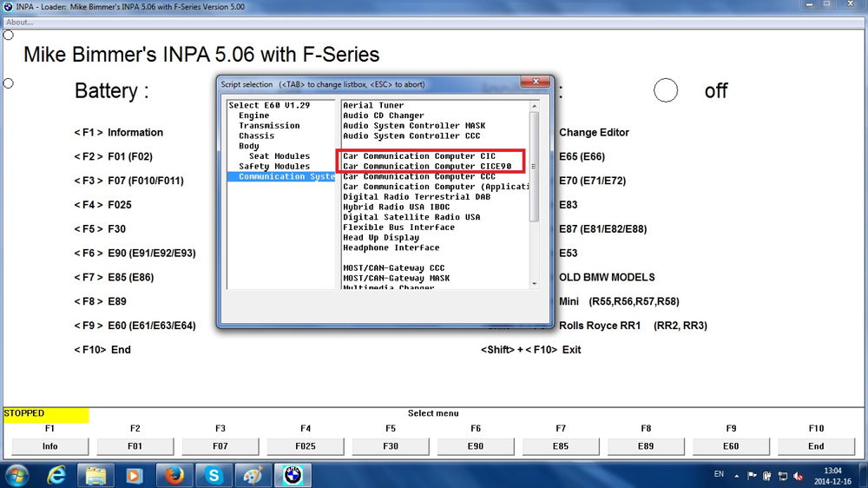
Task: Open Windows Explorer folder icon in taskbar
Action: point(95,475)
